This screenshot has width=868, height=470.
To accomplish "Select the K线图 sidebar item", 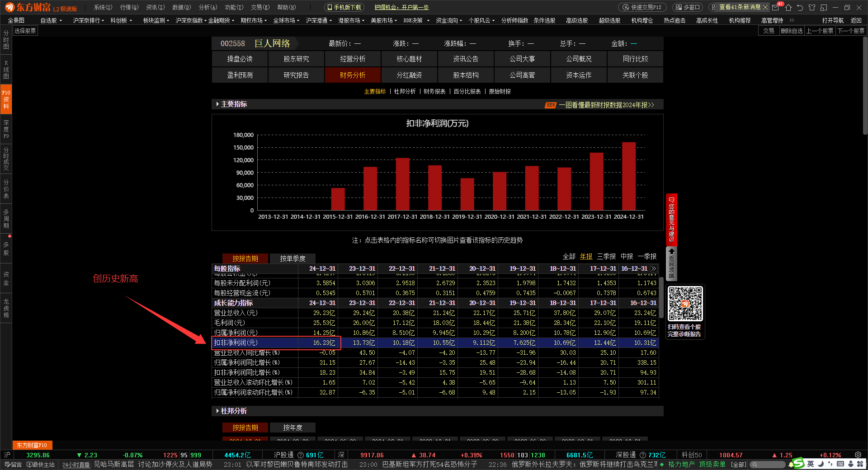I will [x=6, y=70].
